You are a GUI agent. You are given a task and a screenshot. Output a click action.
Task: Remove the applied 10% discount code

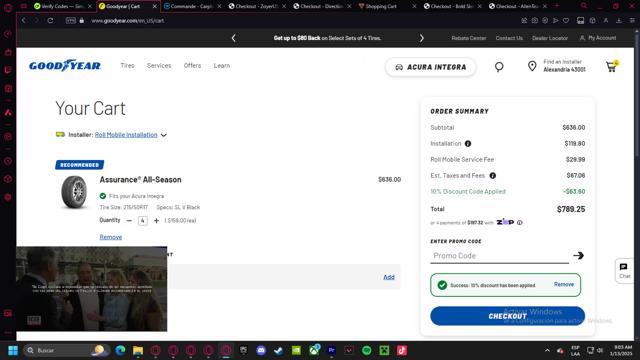coord(564,284)
